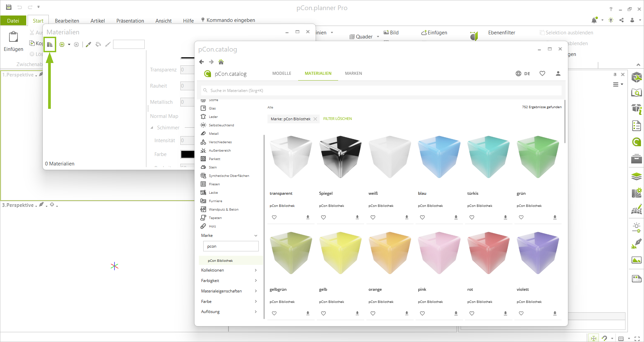Go forward in pCon.catalog

pos(211,62)
